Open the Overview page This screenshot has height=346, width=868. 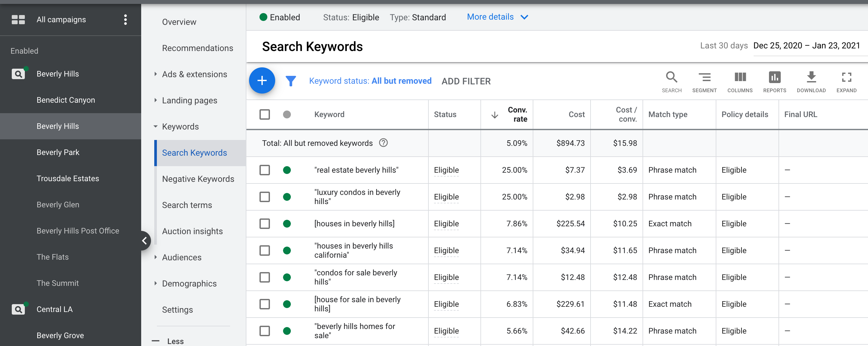pyautogui.click(x=179, y=22)
